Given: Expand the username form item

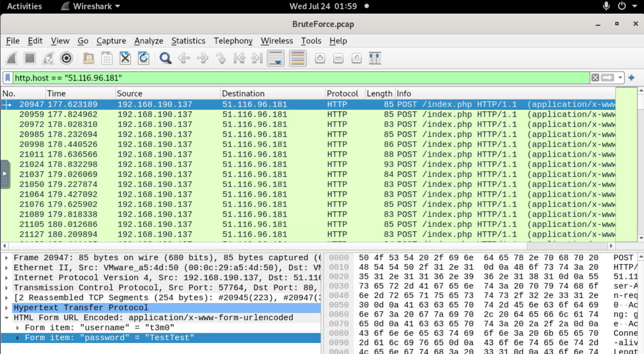Looking at the screenshot, I should point(17,328).
